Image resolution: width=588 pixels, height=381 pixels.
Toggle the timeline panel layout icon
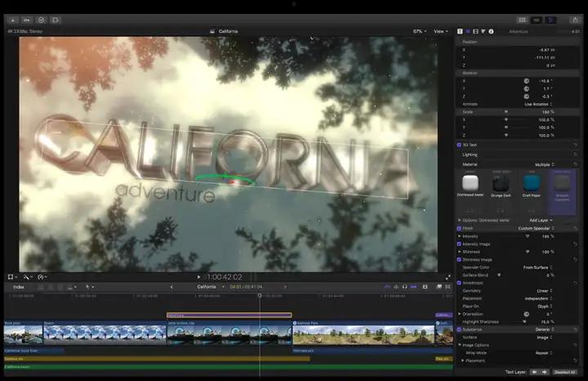point(537,20)
